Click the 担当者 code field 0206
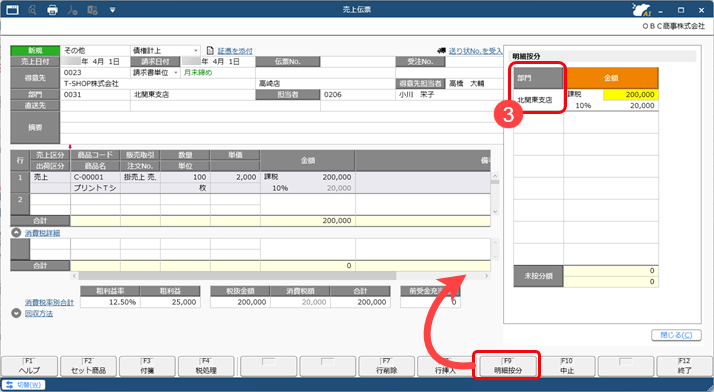This screenshot has height=392, width=714. 358,95
